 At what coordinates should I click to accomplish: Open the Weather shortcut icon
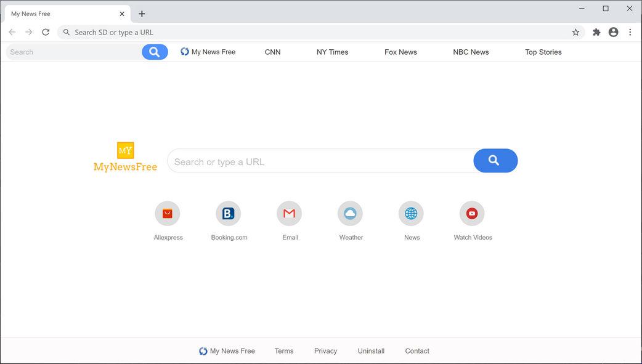pyautogui.click(x=350, y=213)
